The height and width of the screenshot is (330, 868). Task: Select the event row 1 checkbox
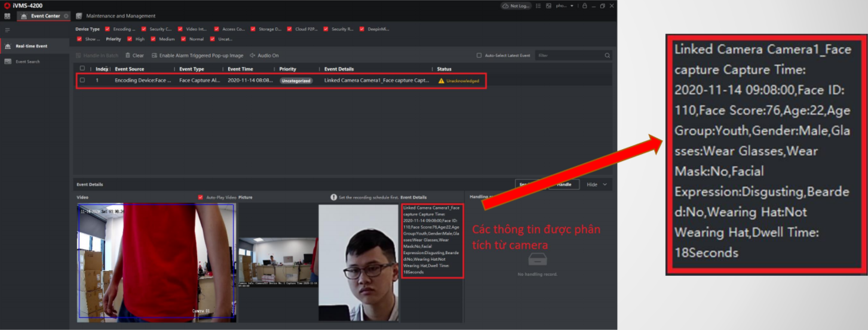pyautogui.click(x=82, y=80)
